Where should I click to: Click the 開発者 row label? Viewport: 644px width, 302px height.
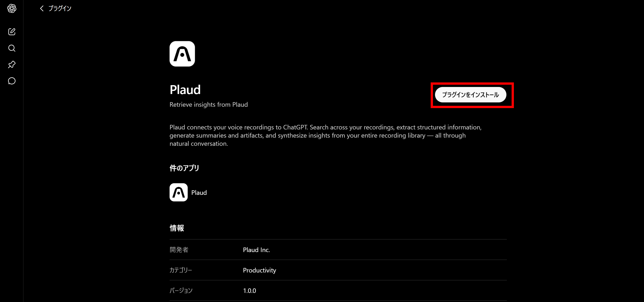[179, 250]
